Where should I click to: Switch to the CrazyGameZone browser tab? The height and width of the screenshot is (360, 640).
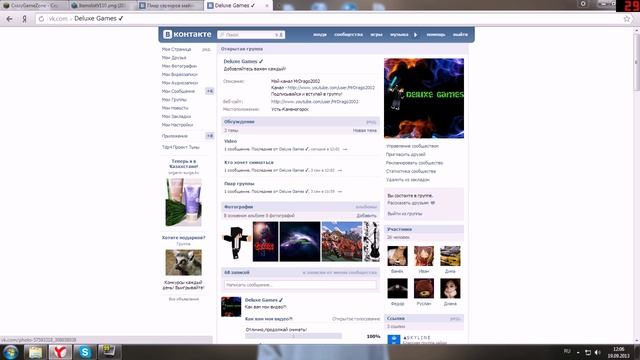34,6
